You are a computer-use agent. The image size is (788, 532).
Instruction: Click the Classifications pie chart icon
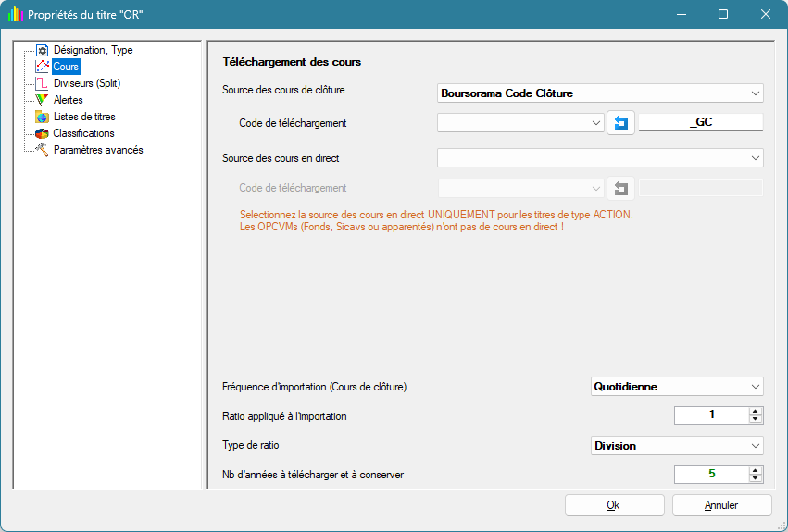(x=42, y=133)
